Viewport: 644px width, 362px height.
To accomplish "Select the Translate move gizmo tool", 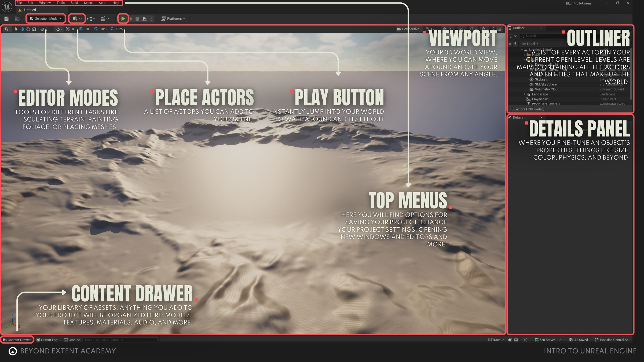I will pyautogui.click(x=22, y=29).
